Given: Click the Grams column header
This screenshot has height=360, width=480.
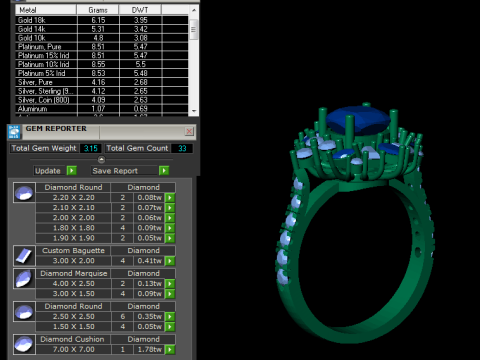Looking at the screenshot, I should point(98,10).
